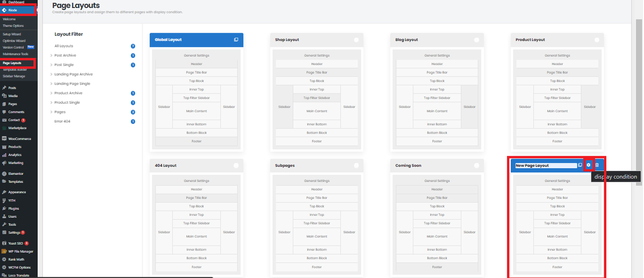The image size is (644, 278).
Task: Filter by All Layouts
Action: (x=64, y=46)
